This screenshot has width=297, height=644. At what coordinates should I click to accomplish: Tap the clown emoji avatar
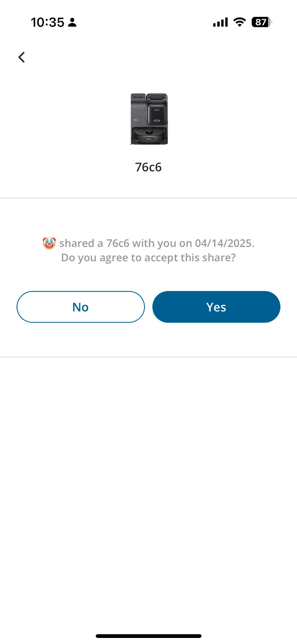[49, 243]
